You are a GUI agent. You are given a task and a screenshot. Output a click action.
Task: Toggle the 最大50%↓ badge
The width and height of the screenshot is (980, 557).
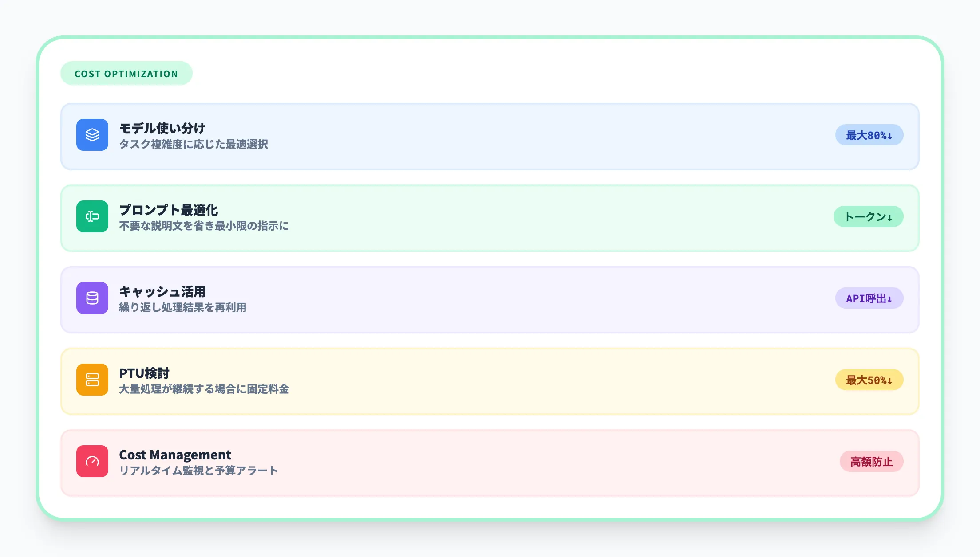pos(869,380)
